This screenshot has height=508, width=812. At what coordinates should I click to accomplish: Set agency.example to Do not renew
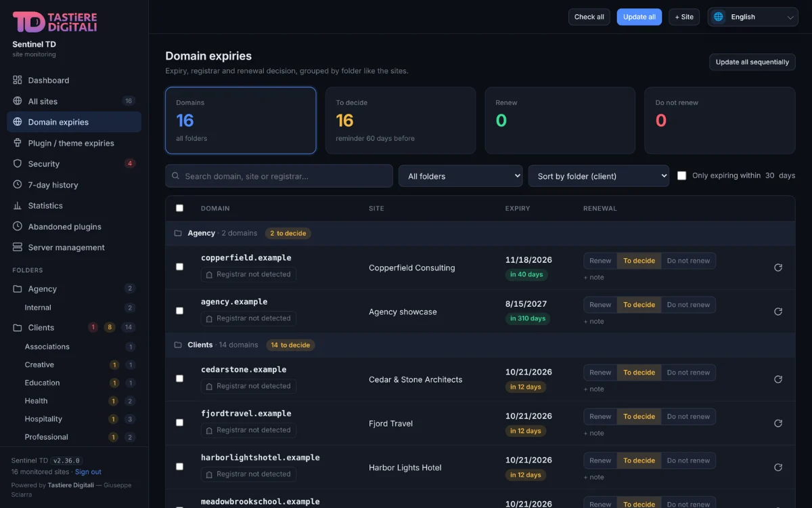coord(688,305)
